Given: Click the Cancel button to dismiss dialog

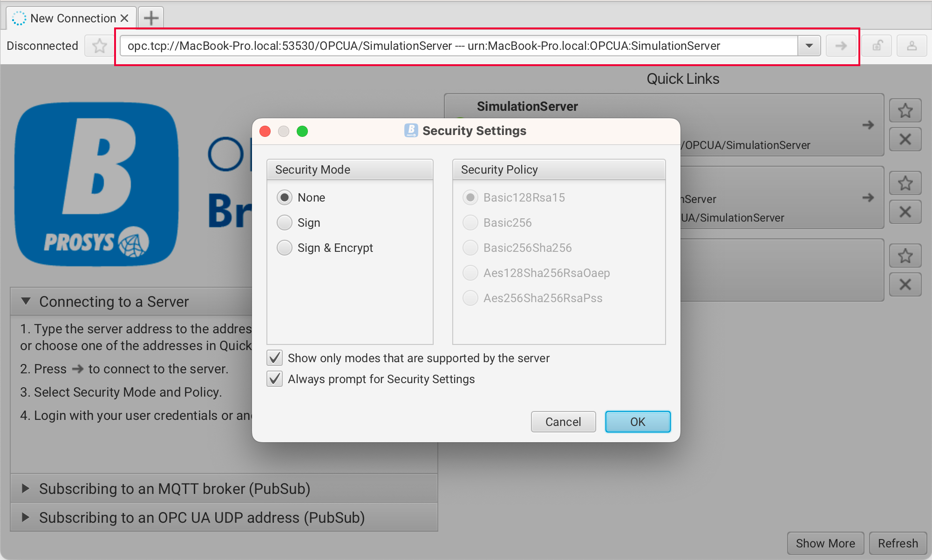Looking at the screenshot, I should click(x=563, y=421).
